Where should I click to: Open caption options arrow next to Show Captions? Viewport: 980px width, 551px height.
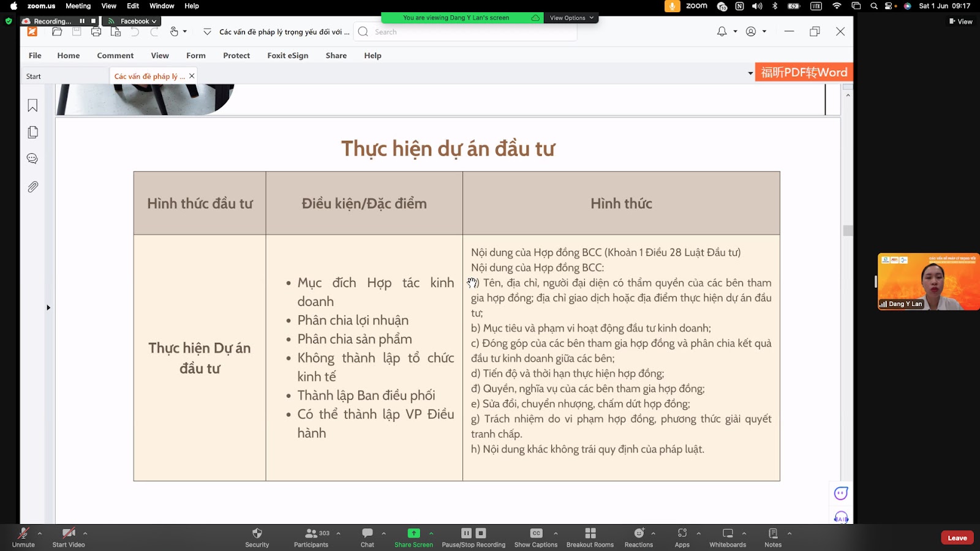(556, 533)
